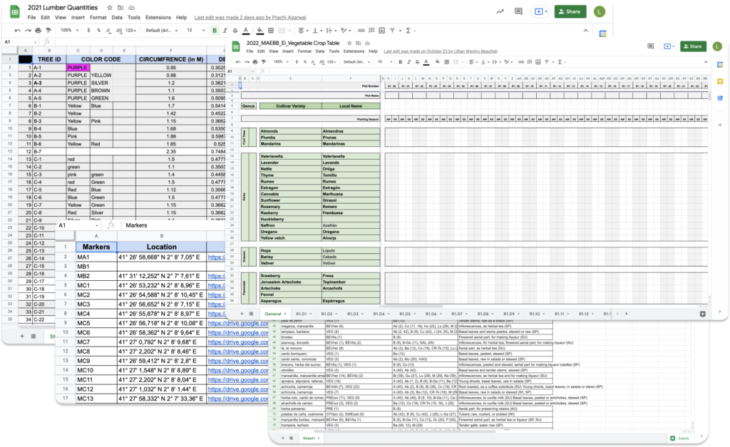The image size is (730, 447).
Task: Open Extensions menu in Lumber Quantities
Action: tap(151, 18)
